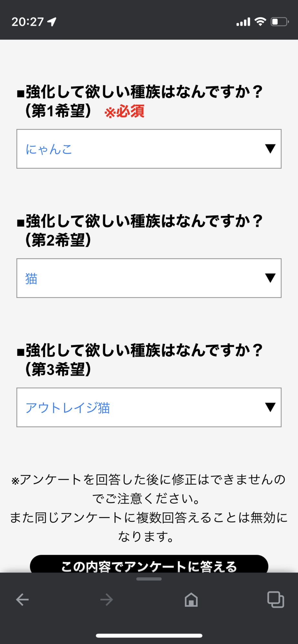Open the third choice アウトレイジ猫 dropdown
Image resolution: width=298 pixels, height=644 pixels.
[142, 407]
